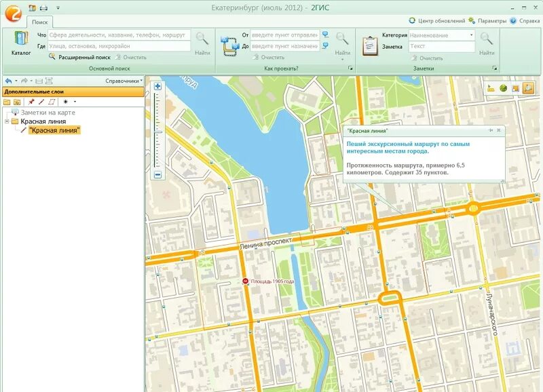543x392 pixels.
Task: Click the Что search input field
Action: [x=119, y=35]
